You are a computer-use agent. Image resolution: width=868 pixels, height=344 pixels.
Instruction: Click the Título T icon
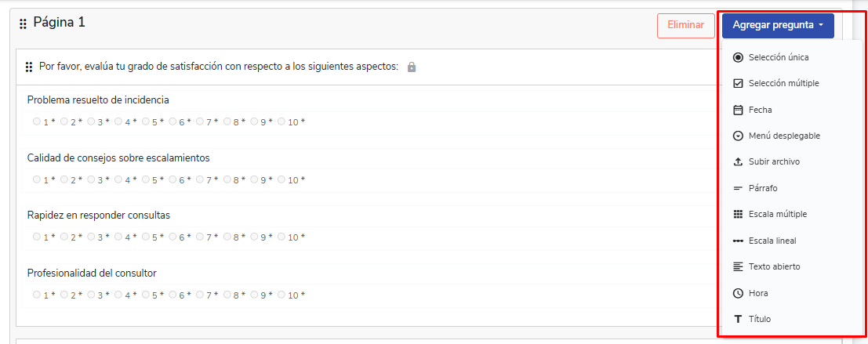click(x=738, y=319)
